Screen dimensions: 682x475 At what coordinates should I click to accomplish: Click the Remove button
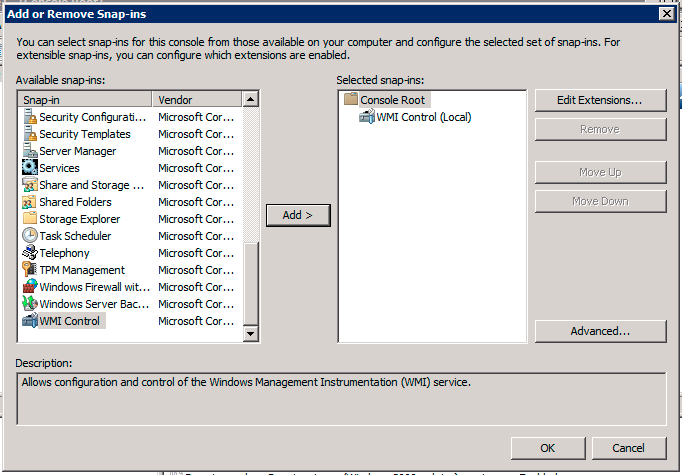(600, 129)
